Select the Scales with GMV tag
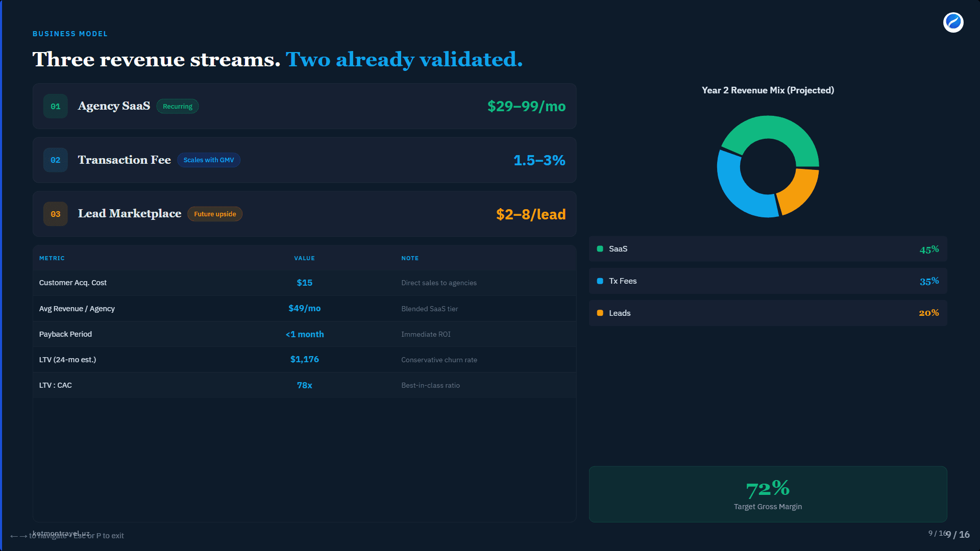 click(x=209, y=160)
